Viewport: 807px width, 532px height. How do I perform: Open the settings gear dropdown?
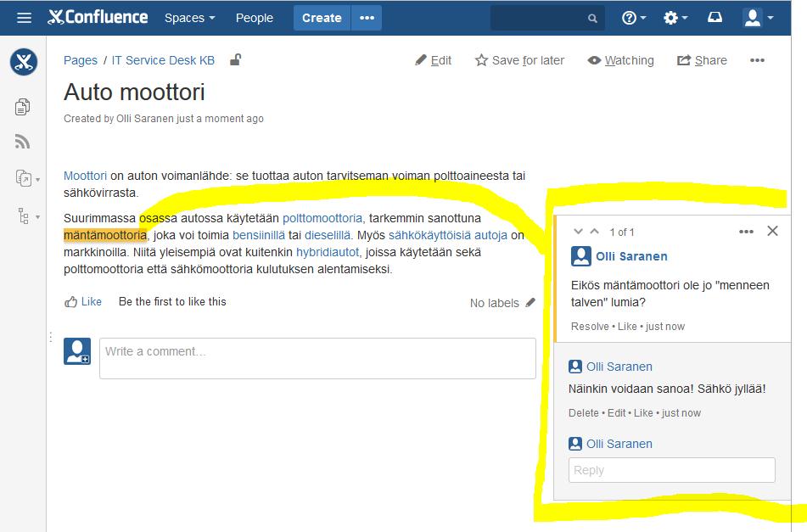pos(675,18)
